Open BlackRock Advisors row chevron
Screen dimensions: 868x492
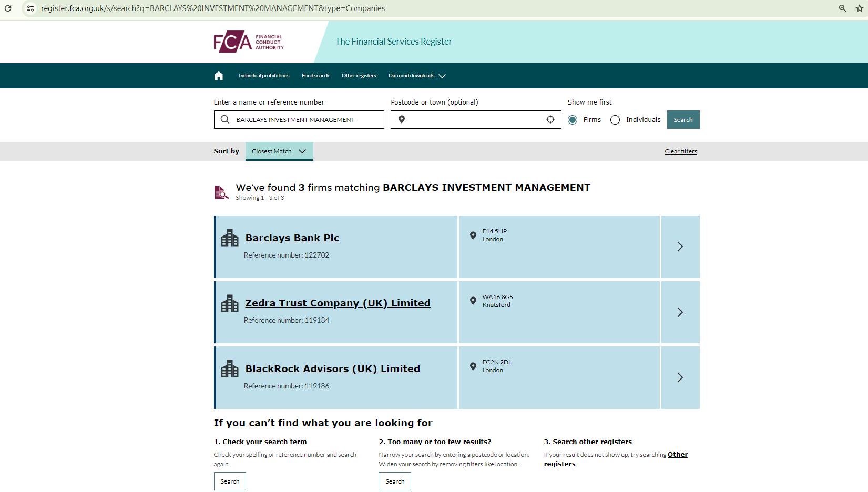point(680,377)
